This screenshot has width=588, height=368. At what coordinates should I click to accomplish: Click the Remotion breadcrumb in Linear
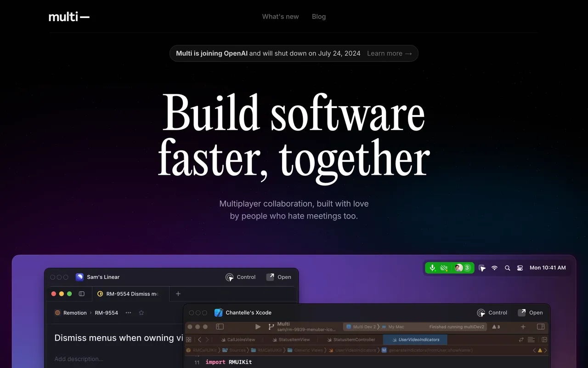pyautogui.click(x=70, y=313)
